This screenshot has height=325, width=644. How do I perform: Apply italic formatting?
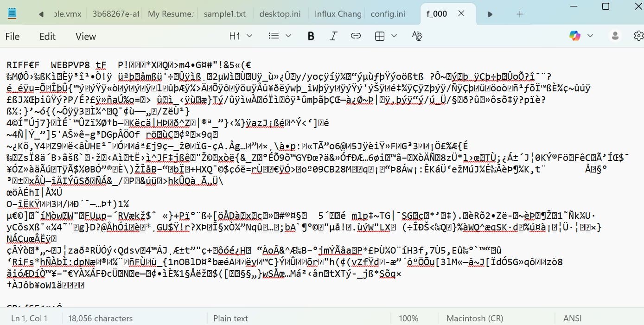333,36
